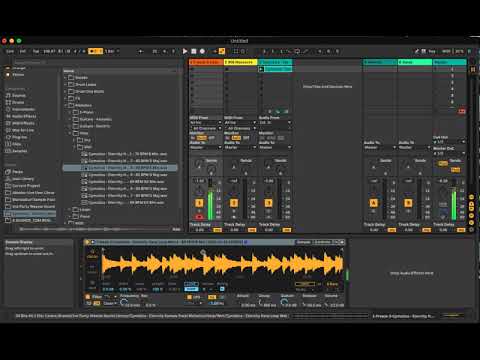The image size is (480, 360).
Task: Open track 3 Audio From dropdown
Action: (x=275, y=123)
